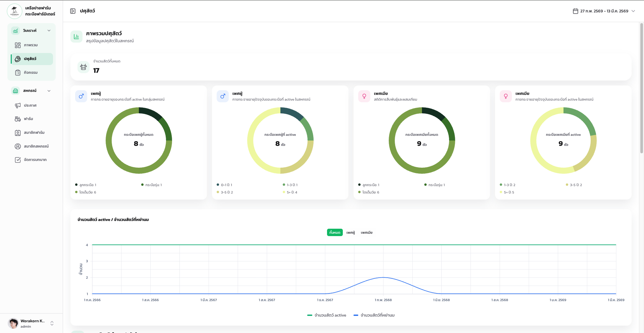Viewport: 644px width, 333px height.
Task: Click the calendar icon beside date range
Action: click(575, 11)
